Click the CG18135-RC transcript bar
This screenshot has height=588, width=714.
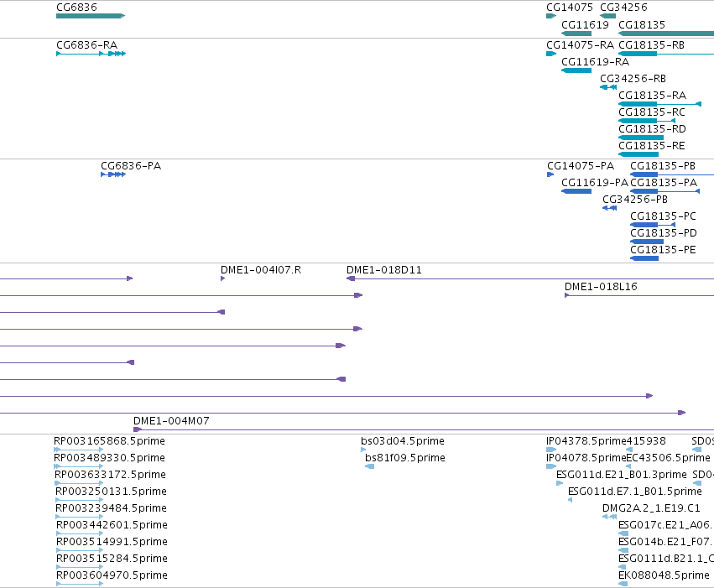pyautogui.click(x=647, y=121)
